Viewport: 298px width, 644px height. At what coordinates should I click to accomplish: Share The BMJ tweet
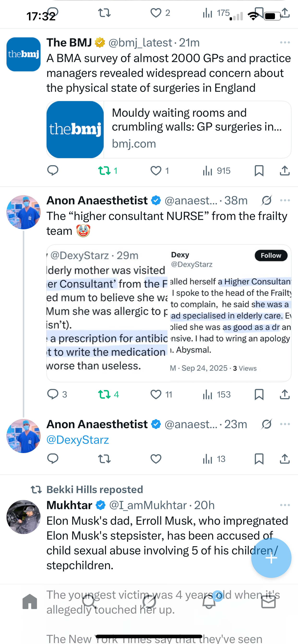pyautogui.click(x=285, y=171)
